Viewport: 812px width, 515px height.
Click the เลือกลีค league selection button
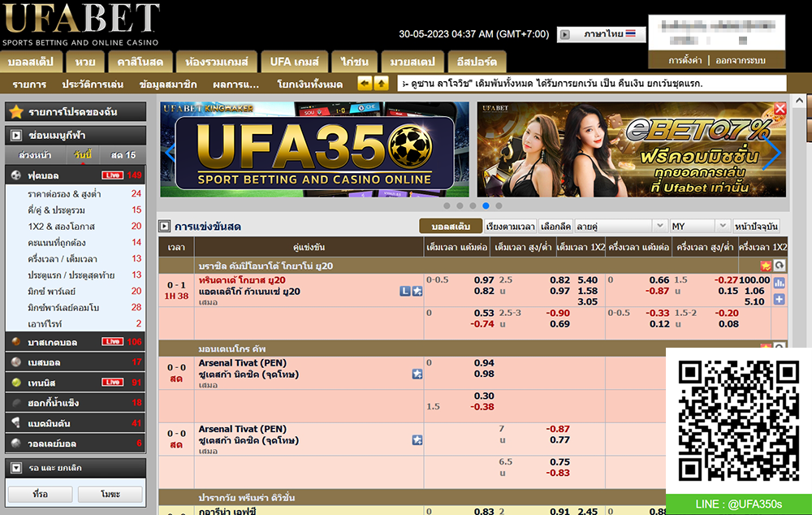click(x=555, y=226)
